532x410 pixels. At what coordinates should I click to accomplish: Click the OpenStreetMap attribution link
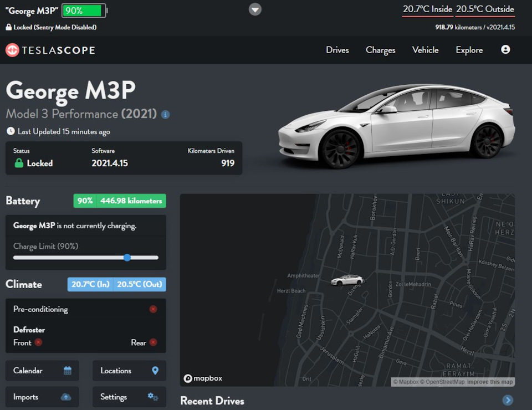point(442,382)
